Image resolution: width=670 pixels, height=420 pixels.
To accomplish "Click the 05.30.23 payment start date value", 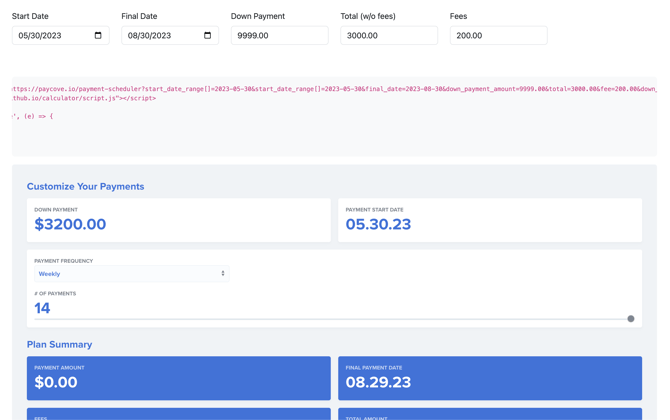I will click(378, 224).
